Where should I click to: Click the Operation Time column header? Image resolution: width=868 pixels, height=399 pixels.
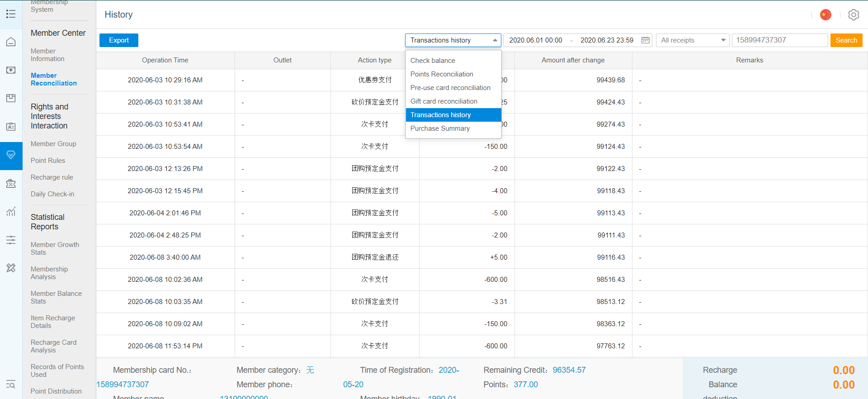tap(165, 60)
